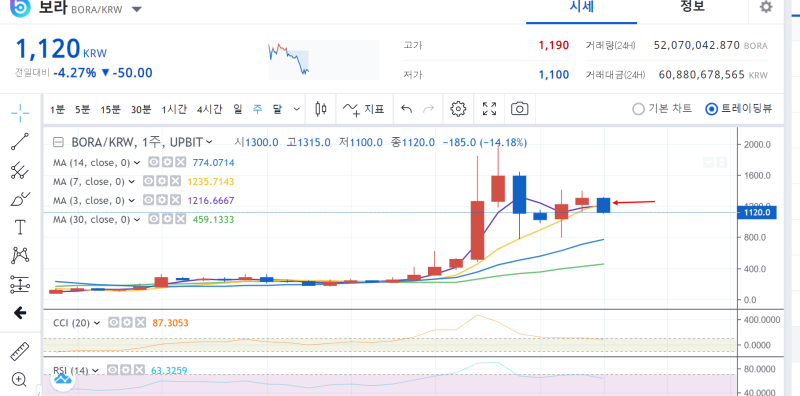Open chart settings gear in toolbar
This screenshot has height=396, width=800.
point(458,109)
